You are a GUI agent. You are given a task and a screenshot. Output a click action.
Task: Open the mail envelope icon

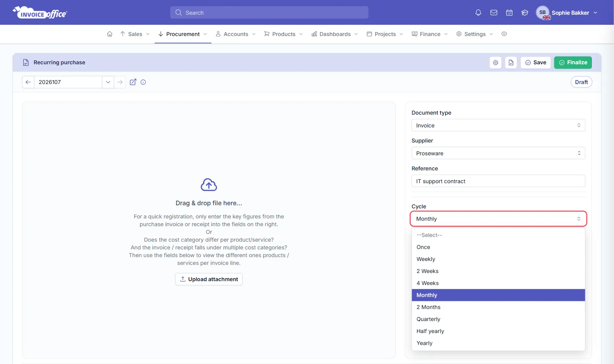tap(494, 13)
